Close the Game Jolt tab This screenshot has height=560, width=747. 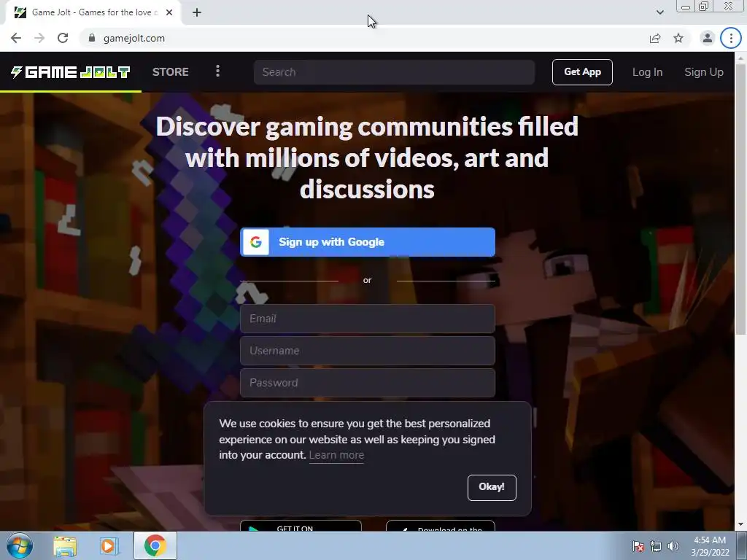pos(169,12)
